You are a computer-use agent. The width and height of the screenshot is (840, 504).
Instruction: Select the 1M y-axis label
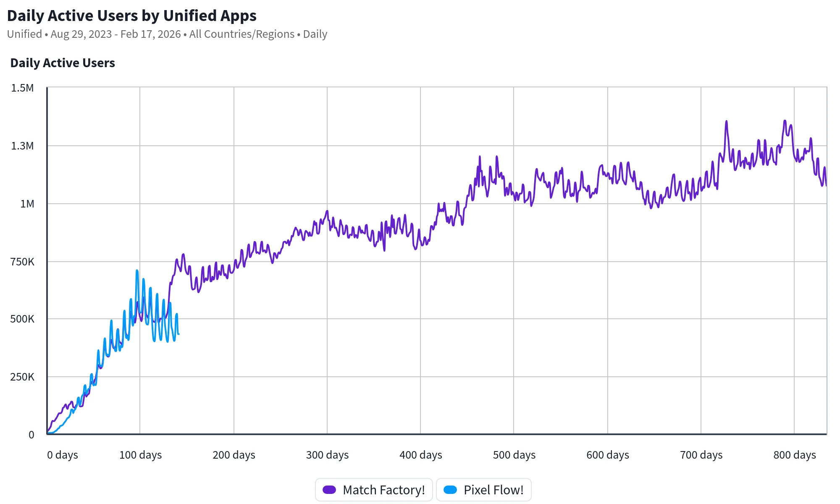[x=27, y=204]
